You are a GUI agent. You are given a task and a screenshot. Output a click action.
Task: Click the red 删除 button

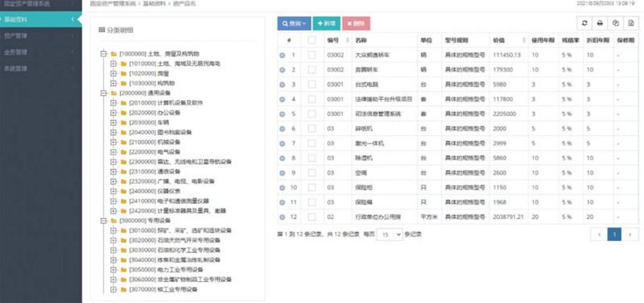pos(356,23)
